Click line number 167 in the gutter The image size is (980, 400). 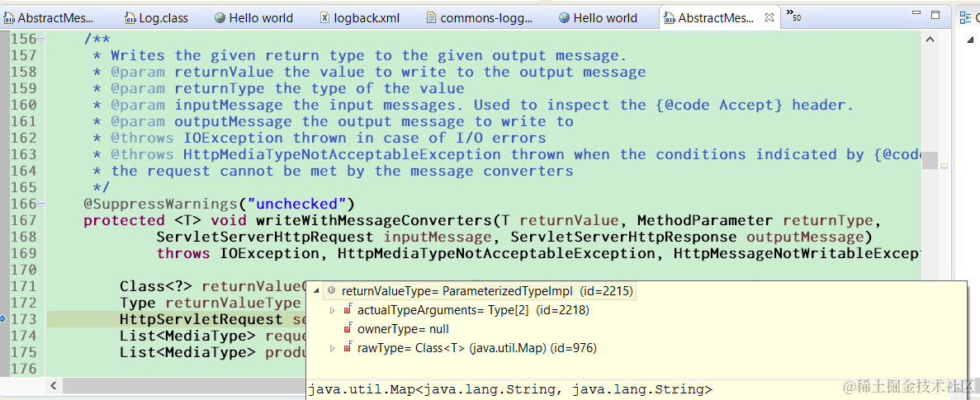23,220
